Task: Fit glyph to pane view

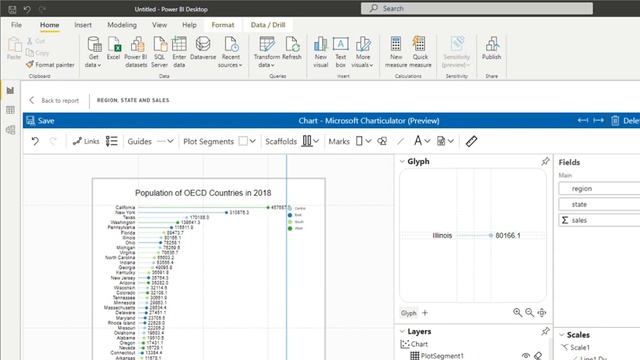Action: (542, 313)
